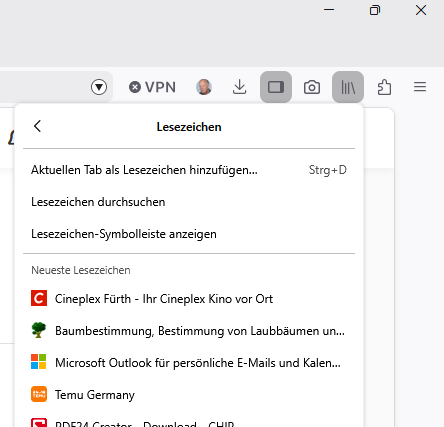This screenshot has height=427, width=444.
Task: Click the account profile avatar
Action: (x=204, y=87)
